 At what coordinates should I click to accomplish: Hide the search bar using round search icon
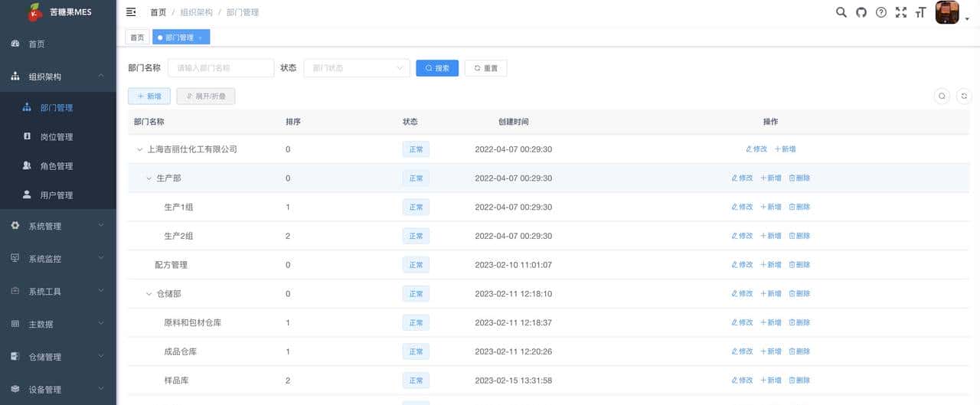pyautogui.click(x=942, y=96)
